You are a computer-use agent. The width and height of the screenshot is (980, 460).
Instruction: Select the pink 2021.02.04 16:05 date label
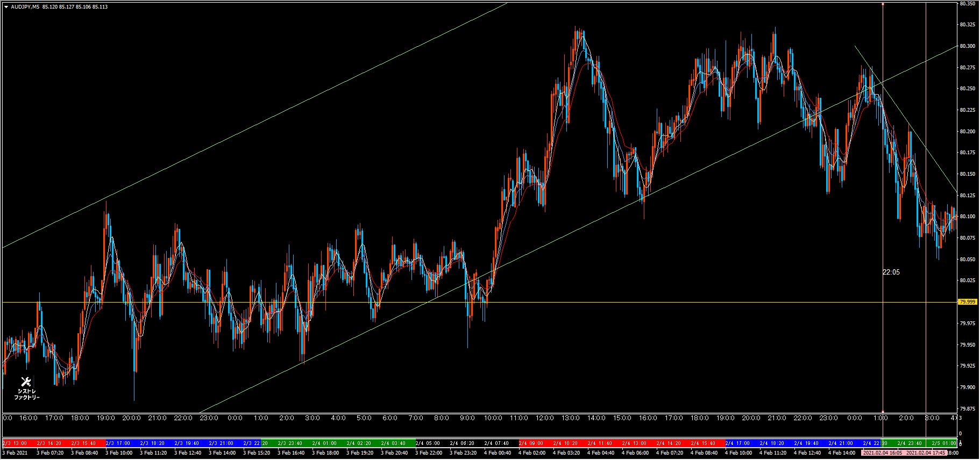click(x=883, y=453)
